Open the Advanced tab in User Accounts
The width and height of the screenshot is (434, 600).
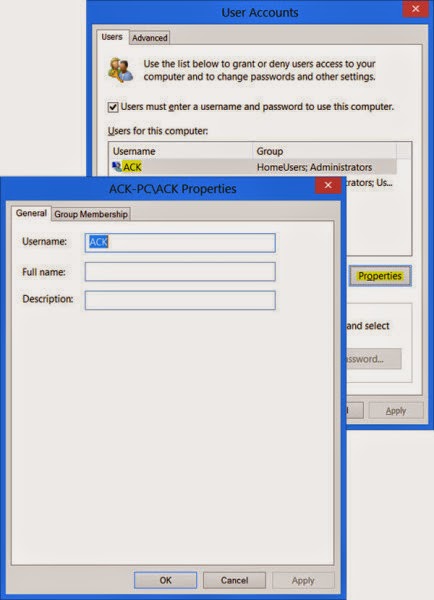point(150,38)
